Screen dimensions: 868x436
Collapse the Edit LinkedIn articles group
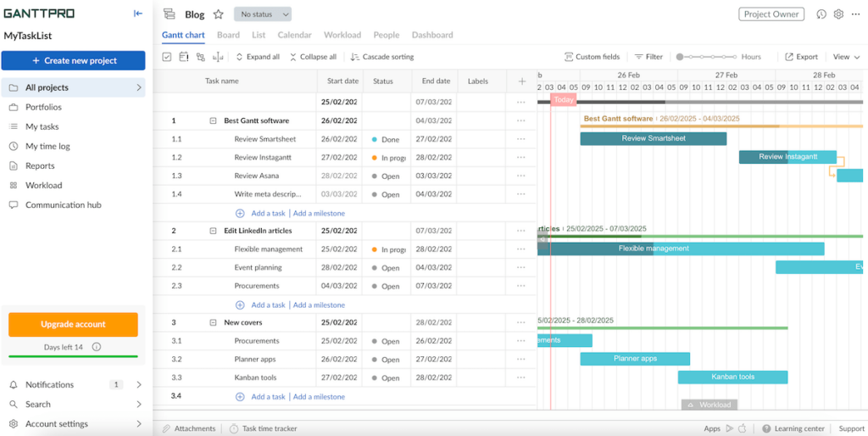pos(213,231)
